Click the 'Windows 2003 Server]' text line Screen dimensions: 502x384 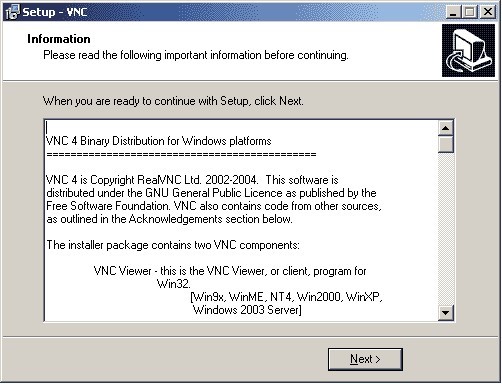click(x=247, y=310)
